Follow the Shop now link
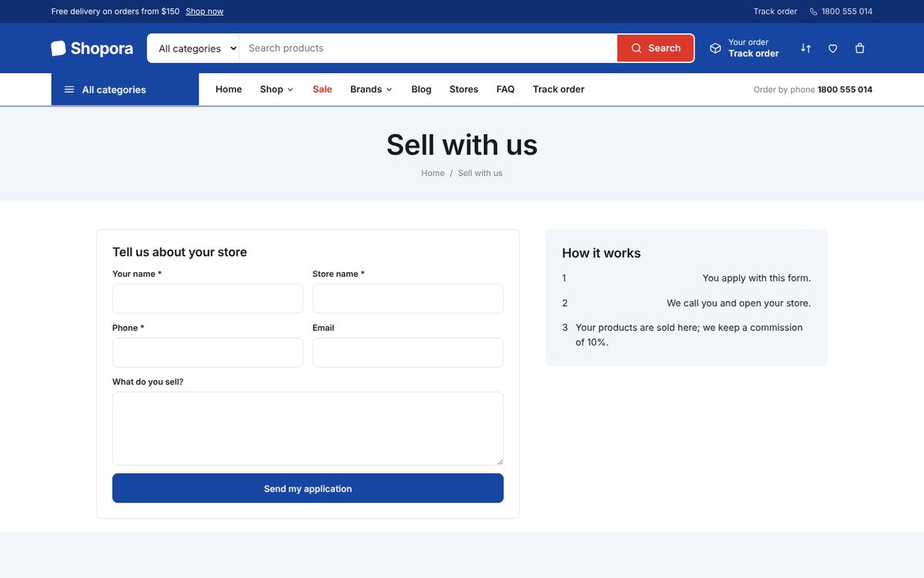 click(204, 12)
